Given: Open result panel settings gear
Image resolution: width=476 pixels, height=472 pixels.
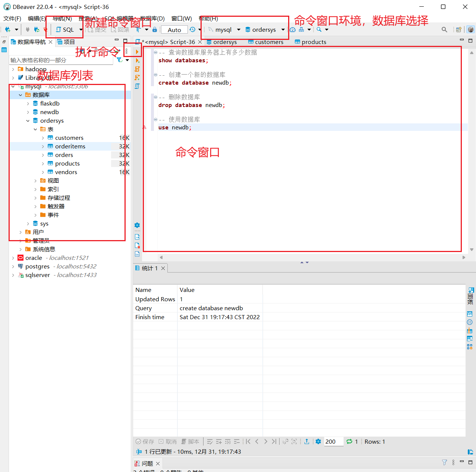Looking at the screenshot, I should click(x=318, y=441).
